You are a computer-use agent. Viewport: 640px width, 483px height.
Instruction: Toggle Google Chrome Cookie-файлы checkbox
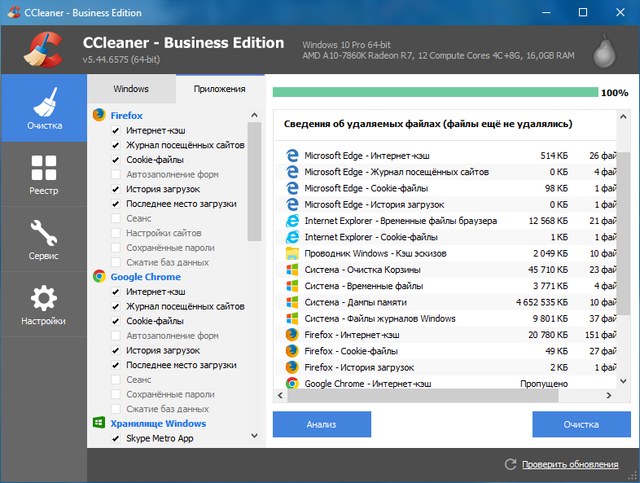click(116, 321)
